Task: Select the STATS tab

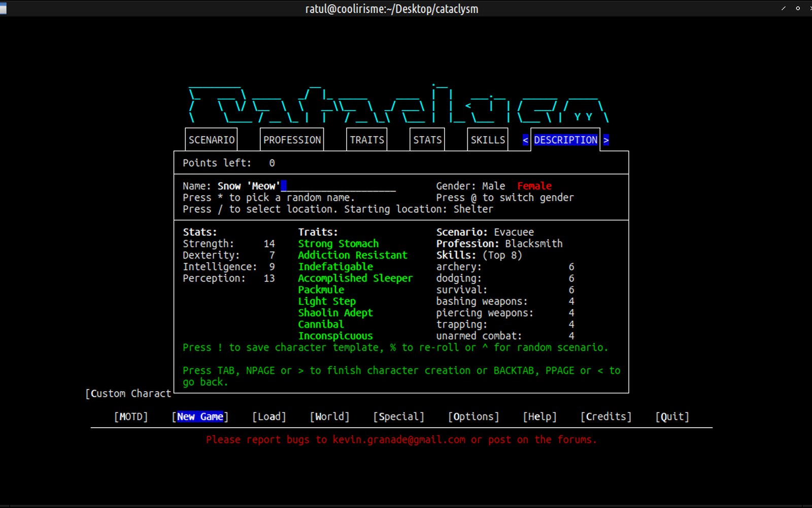Action: point(427,140)
